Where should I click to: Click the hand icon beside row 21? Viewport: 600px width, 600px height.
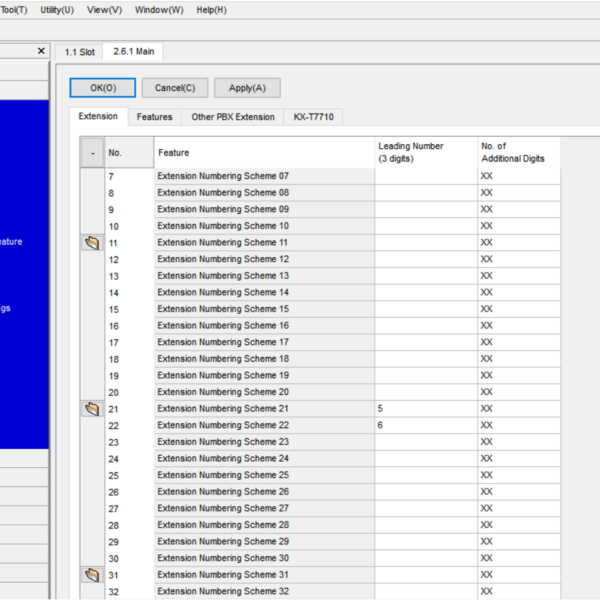coord(92,409)
